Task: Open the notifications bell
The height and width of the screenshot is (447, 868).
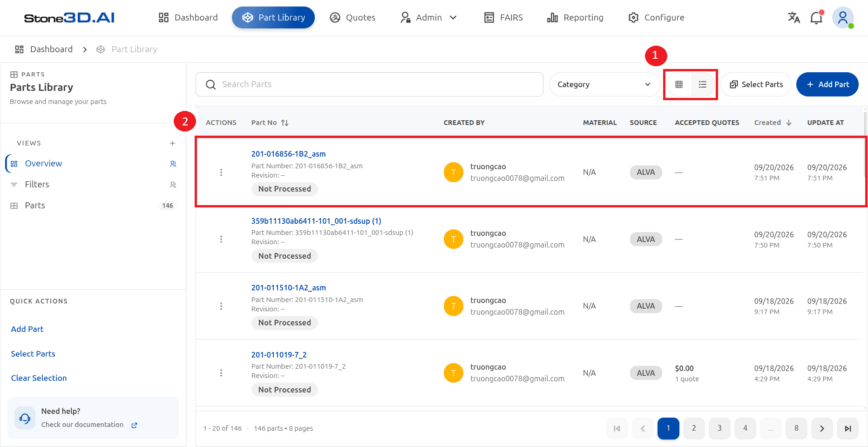Action: (x=816, y=18)
